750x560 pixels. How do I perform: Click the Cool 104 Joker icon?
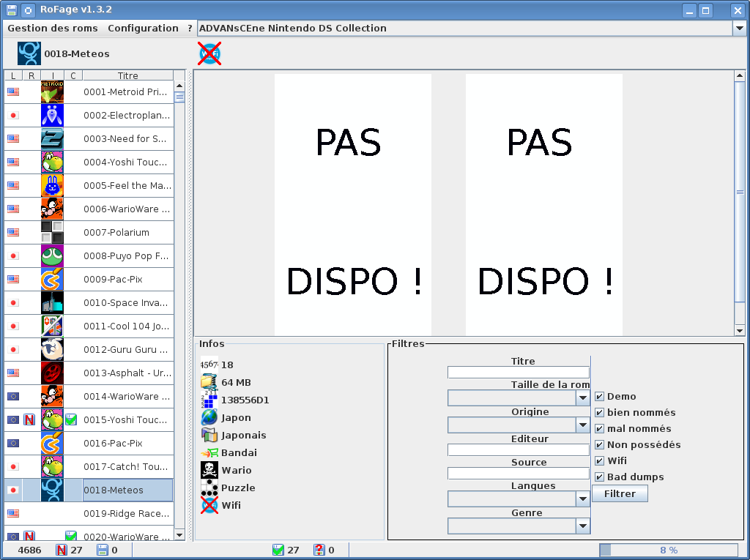pos(52,326)
